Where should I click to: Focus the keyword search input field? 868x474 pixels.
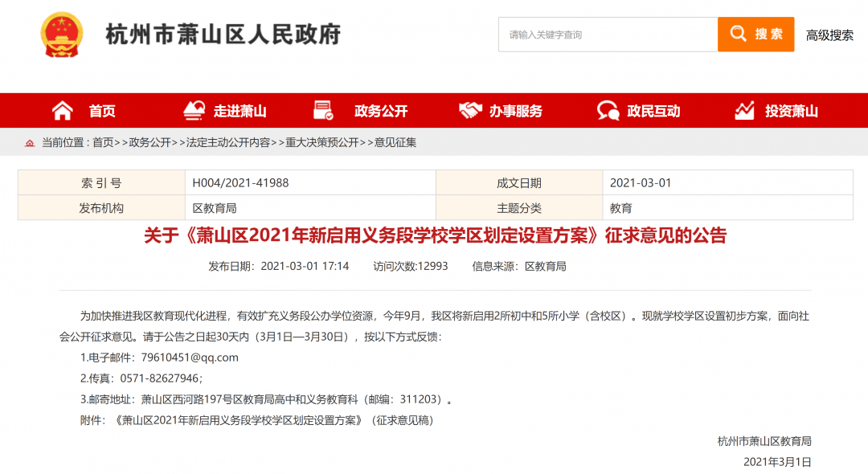[608, 35]
